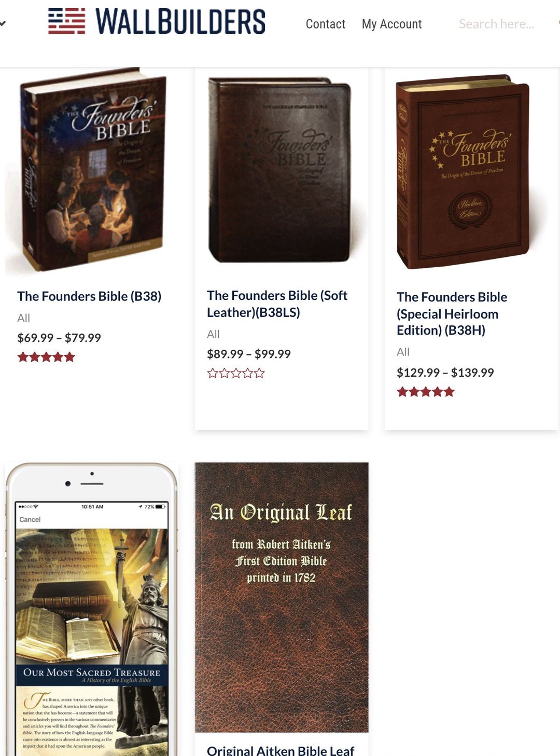Open the Contact menu item
Viewport: 560px width, 756px height.
(x=325, y=24)
